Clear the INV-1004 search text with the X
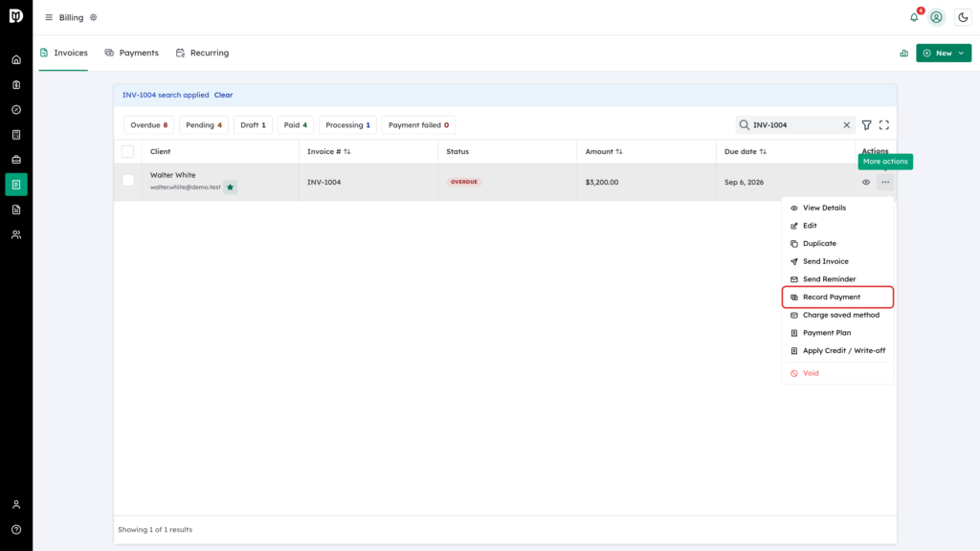This screenshot has width=980, height=551. (x=847, y=125)
